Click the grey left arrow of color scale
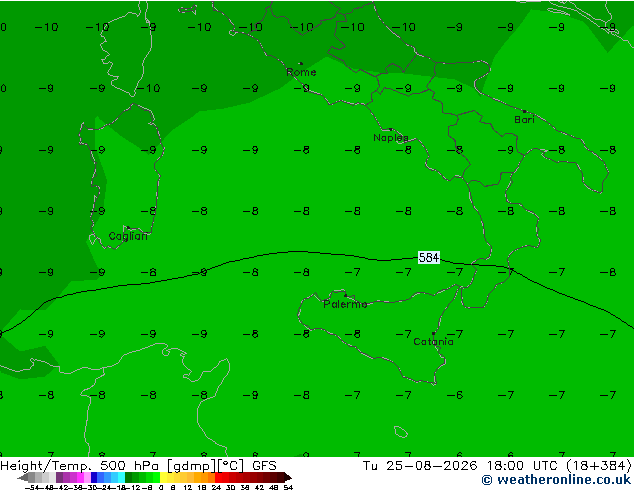 click(x=22, y=478)
